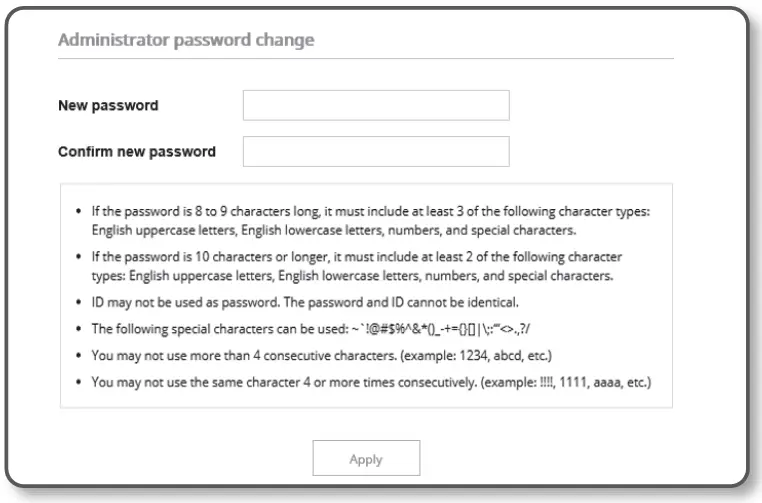The width and height of the screenshot is (762, 503).
Task: Select the Confirm new password label
Action: (x=137, y=152)
